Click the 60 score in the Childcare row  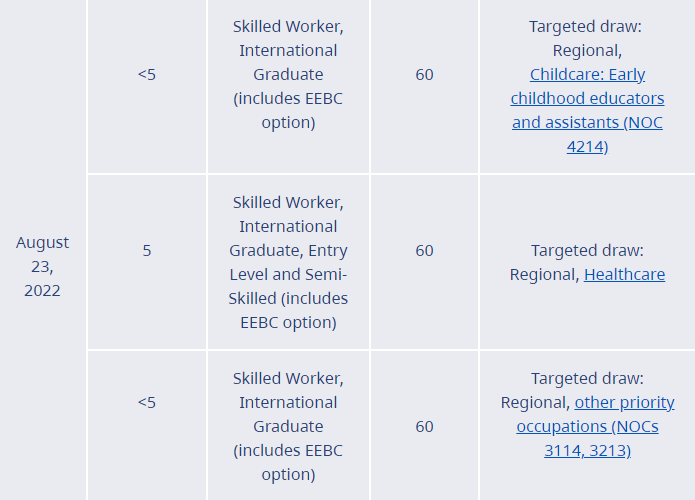point(424,74)
